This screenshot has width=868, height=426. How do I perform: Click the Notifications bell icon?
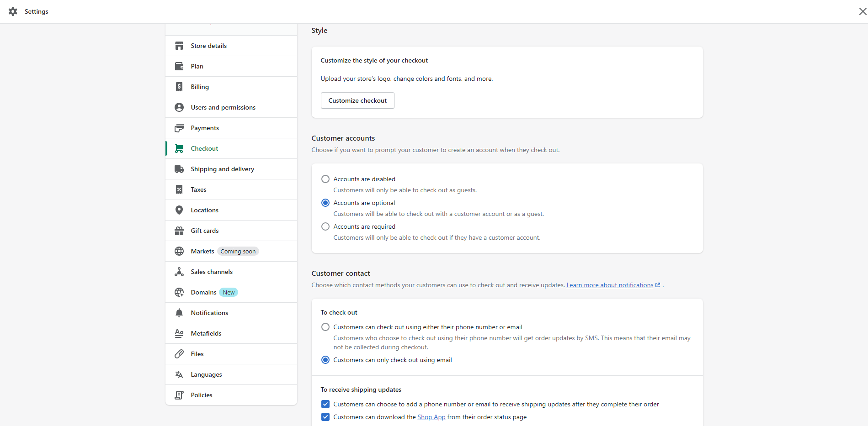pos(179,313)
